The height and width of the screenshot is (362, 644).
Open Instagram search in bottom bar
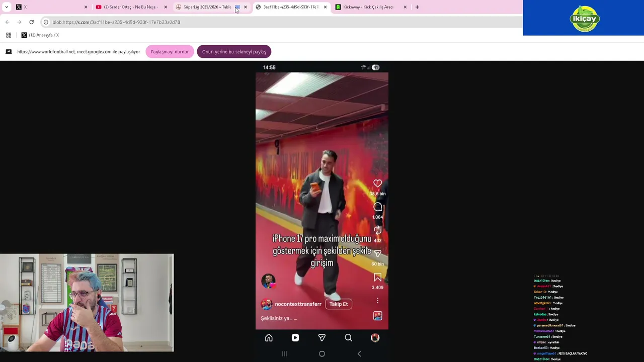pos(348,338)
